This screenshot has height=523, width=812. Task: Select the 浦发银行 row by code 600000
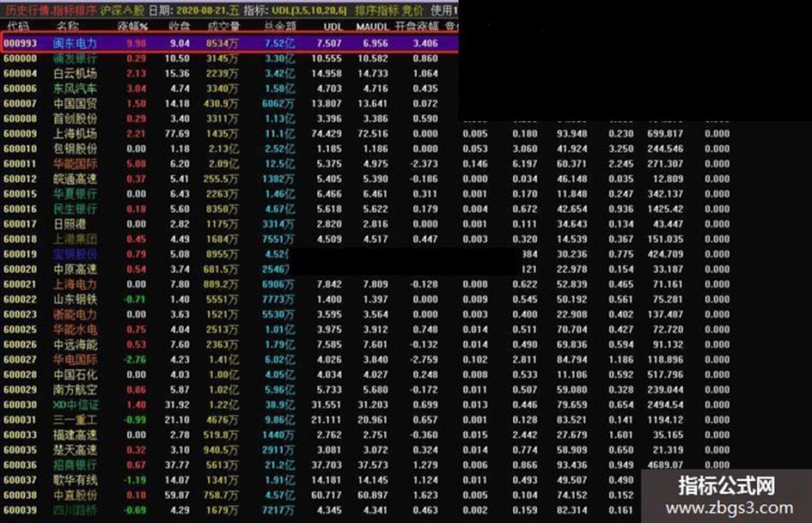pos(21,58)
